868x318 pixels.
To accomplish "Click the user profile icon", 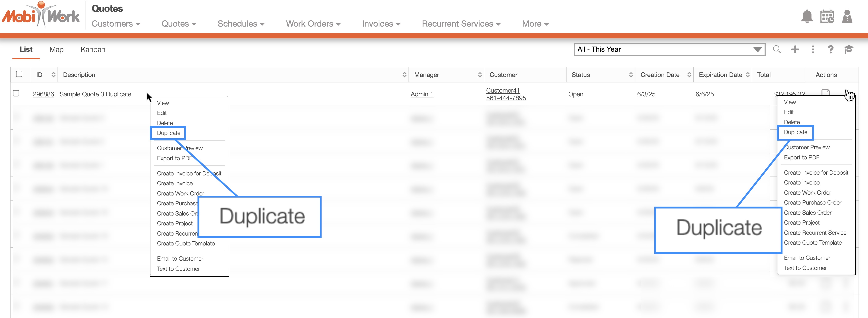I will tap(847, 16).
